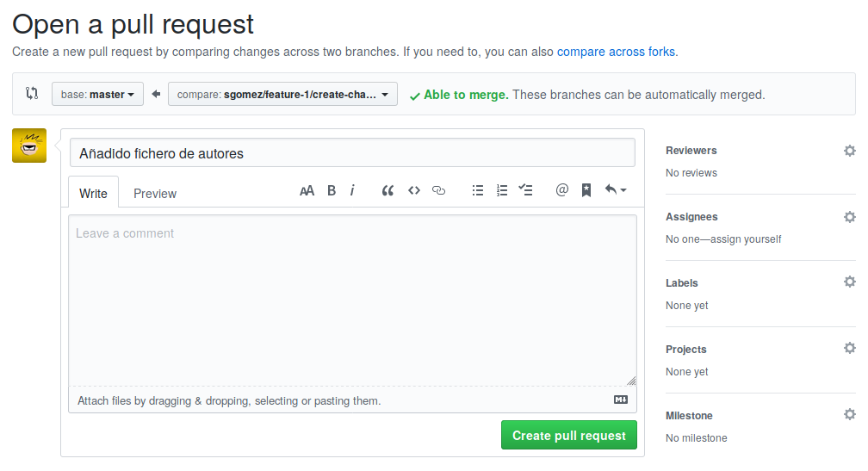Insert code with the angle brackets icon
Image resolution: width=868 pixels, height=471 pixels.
414,190
